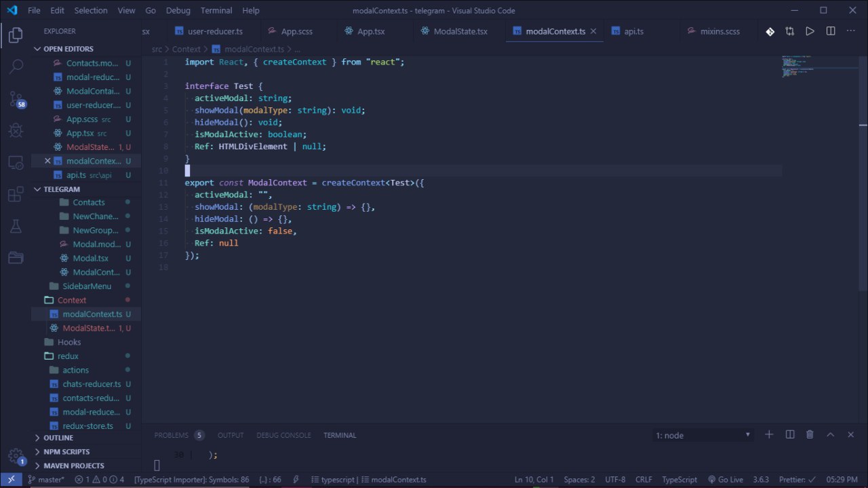Click the master branch in status bar
The image size is (868, 488).
(46, 480)
